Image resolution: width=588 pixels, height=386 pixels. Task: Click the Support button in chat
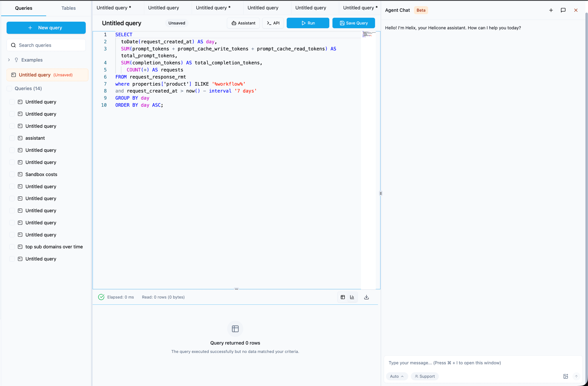point(425,376)
